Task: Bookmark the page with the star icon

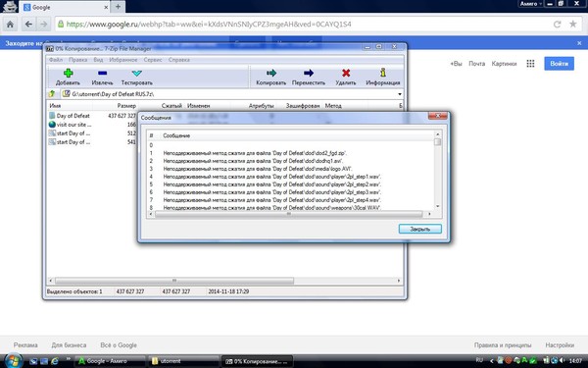Action: [573, 24]
